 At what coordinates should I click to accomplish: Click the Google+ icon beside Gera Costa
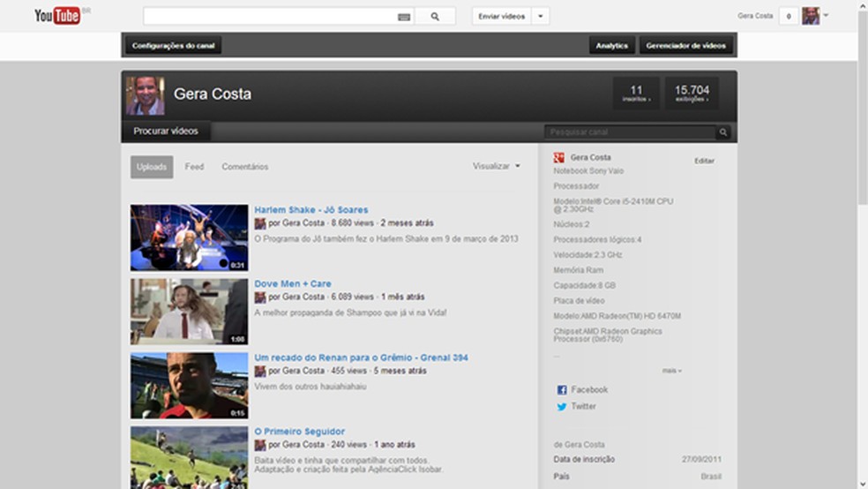(559, 158)
